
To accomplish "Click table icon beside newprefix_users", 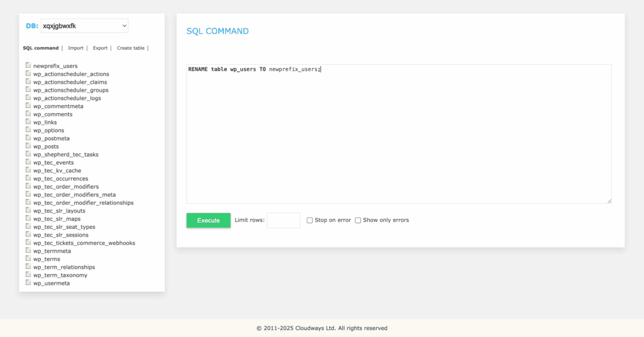I will tap(28, 65).
